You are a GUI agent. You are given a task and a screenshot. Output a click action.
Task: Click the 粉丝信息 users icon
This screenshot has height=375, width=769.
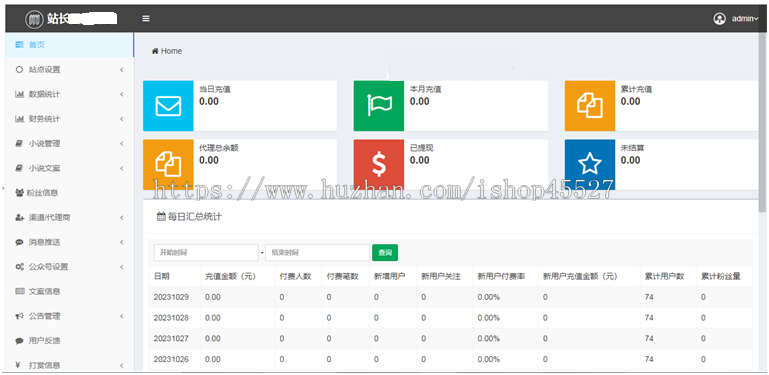20,193
